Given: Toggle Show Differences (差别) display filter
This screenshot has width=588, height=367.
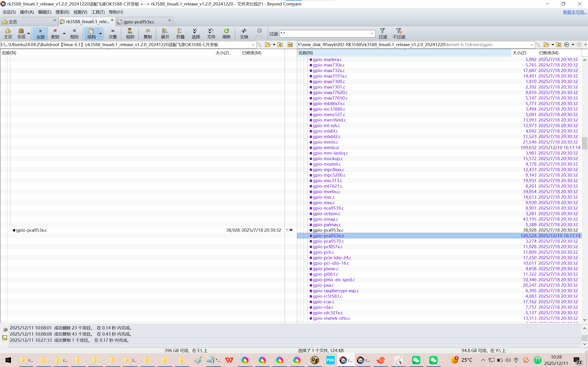Looking at the screenshot, I should tap(55, 33).
